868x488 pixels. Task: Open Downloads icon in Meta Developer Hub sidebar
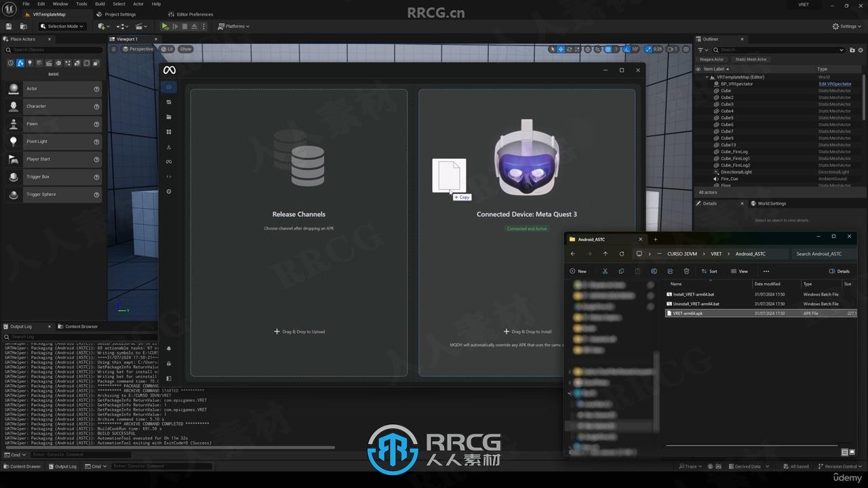point(169,147)
